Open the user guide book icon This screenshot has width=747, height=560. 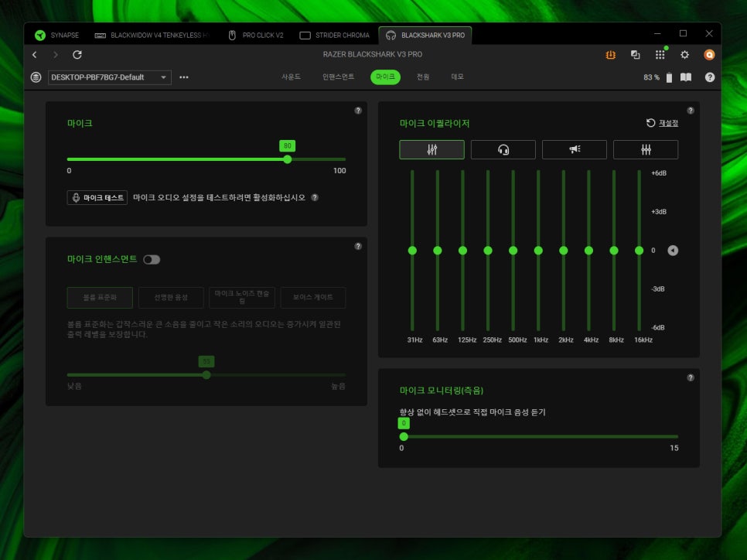685,77
